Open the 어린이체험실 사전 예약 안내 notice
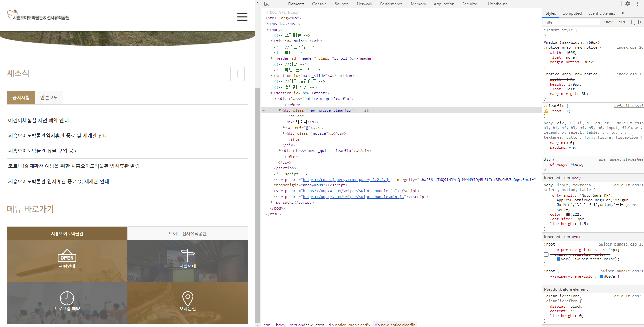The width and height of the screenshot is (644, 327). 38,120
